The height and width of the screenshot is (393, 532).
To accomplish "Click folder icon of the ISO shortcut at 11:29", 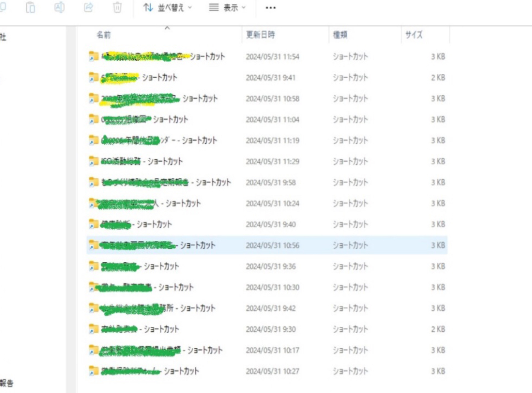I will [x=94, y=161].
